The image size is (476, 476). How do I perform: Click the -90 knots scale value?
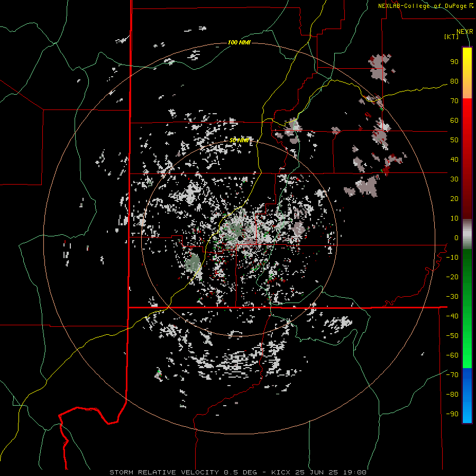coord(452,414)
